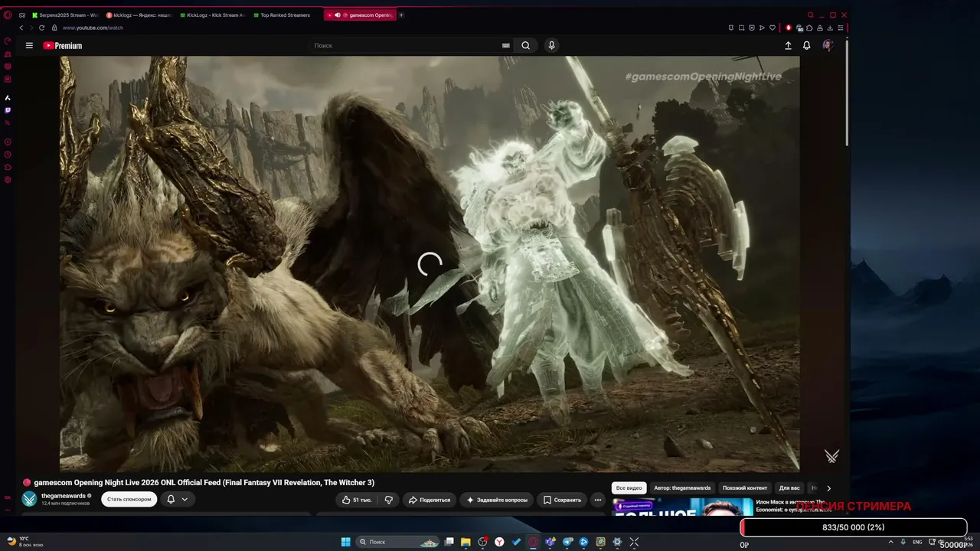Show next filter chips with arrow

tap(828, 488)
